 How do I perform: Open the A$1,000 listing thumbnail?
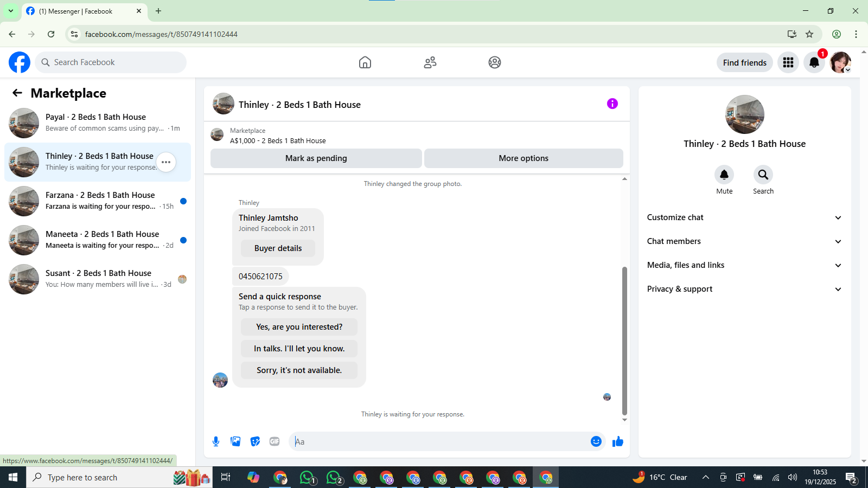pos(217,134)
